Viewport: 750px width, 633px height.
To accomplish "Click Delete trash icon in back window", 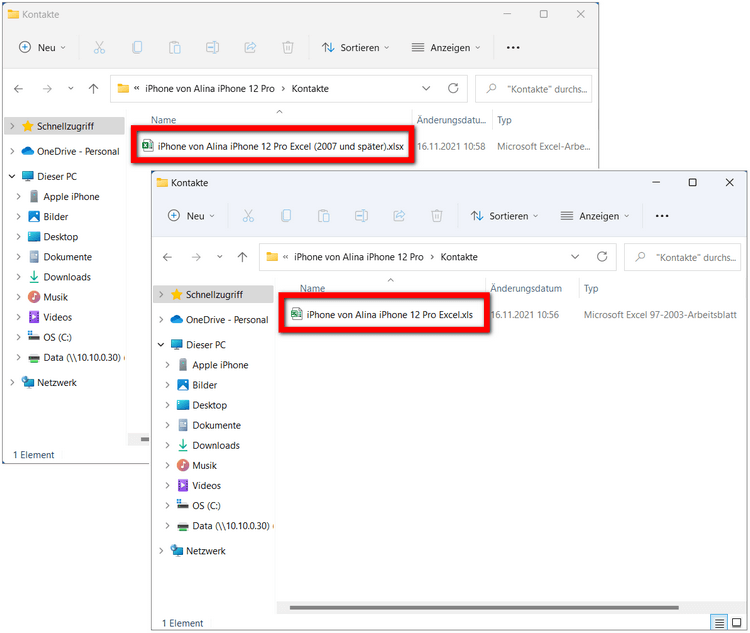I will 287,47.
